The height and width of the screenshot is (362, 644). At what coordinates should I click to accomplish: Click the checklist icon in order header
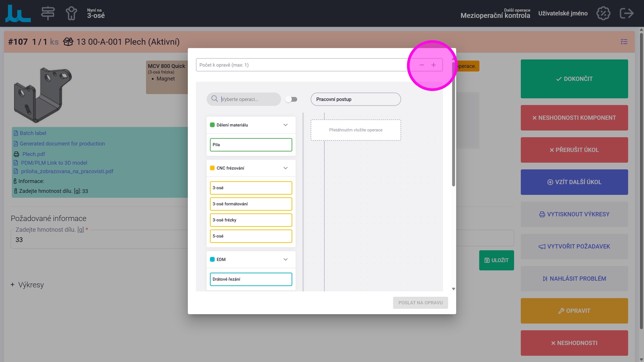coord(624,42)
